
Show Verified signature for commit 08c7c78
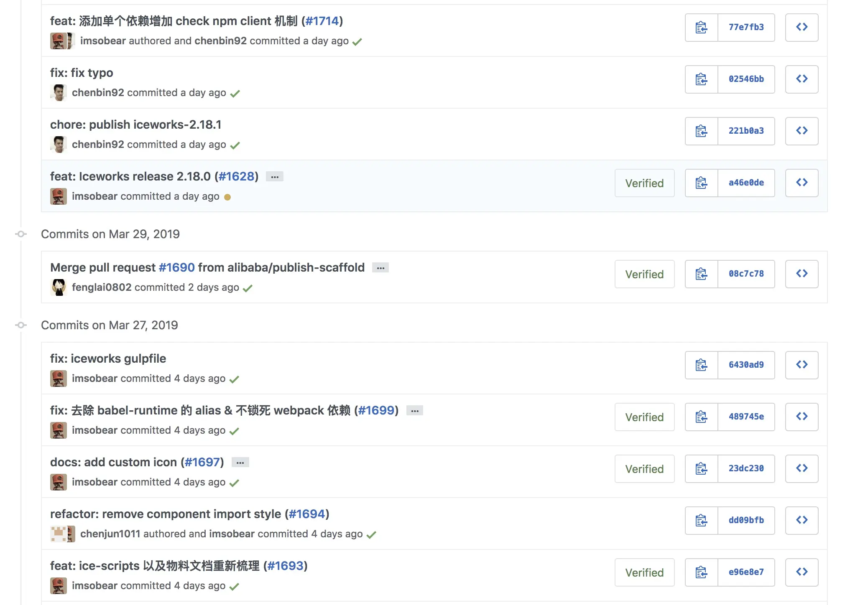pyautogui.click(x=644, y=274)
